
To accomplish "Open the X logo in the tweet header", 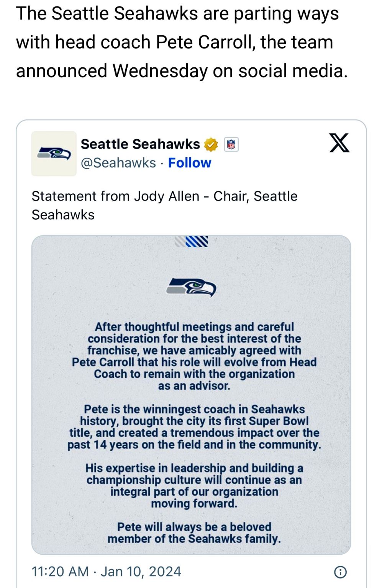I will click(x=339, y=143).
